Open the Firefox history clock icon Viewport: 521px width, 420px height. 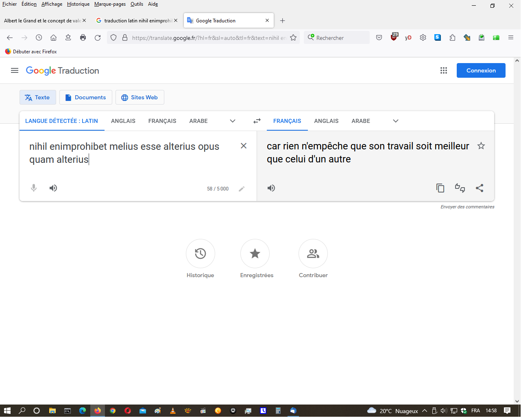[x=39, y=37]
